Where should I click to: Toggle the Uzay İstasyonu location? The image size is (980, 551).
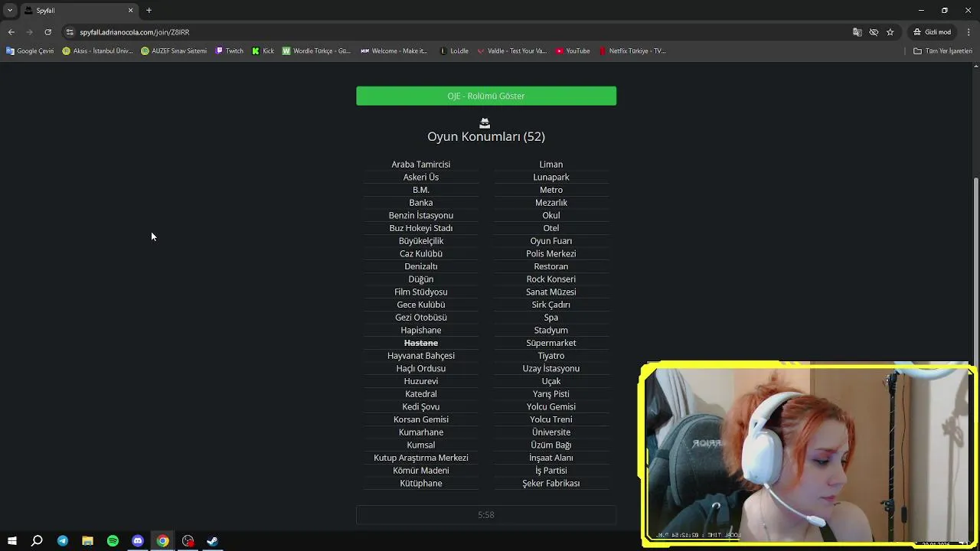[551, 369]
